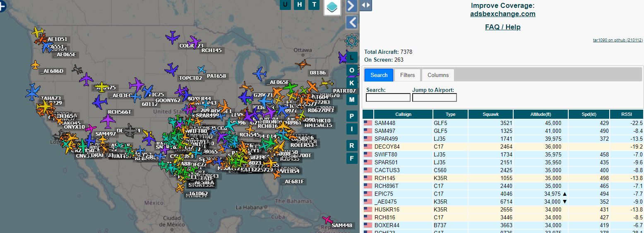Screen dimensions: 644x233
Task: Click the H map toggle button
Action: click(300, 5)
